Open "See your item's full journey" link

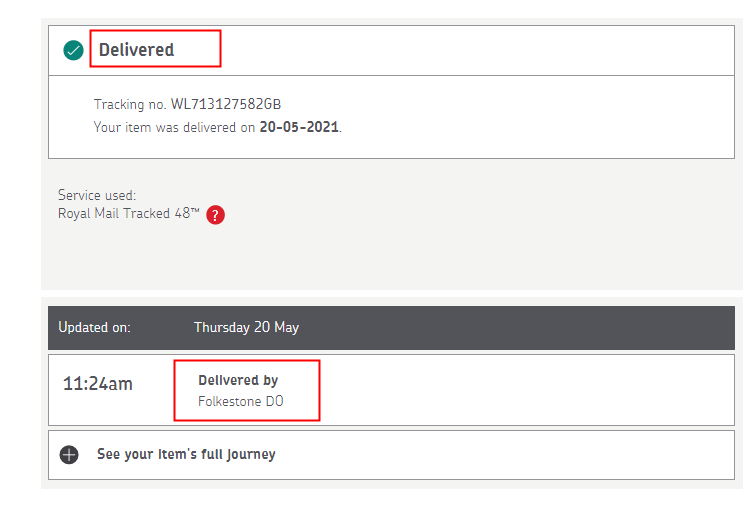pyautogui.click(x=185, y=454)
